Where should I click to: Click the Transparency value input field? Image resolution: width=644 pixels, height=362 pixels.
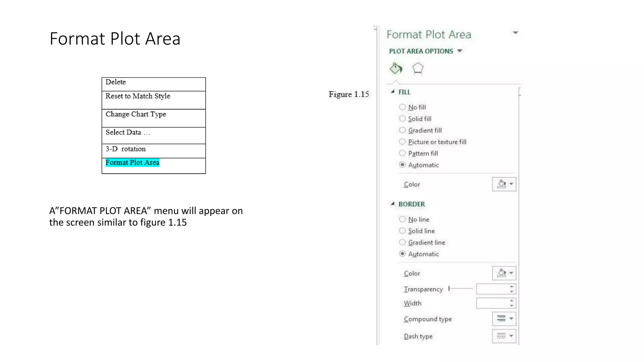coord(492,289)
